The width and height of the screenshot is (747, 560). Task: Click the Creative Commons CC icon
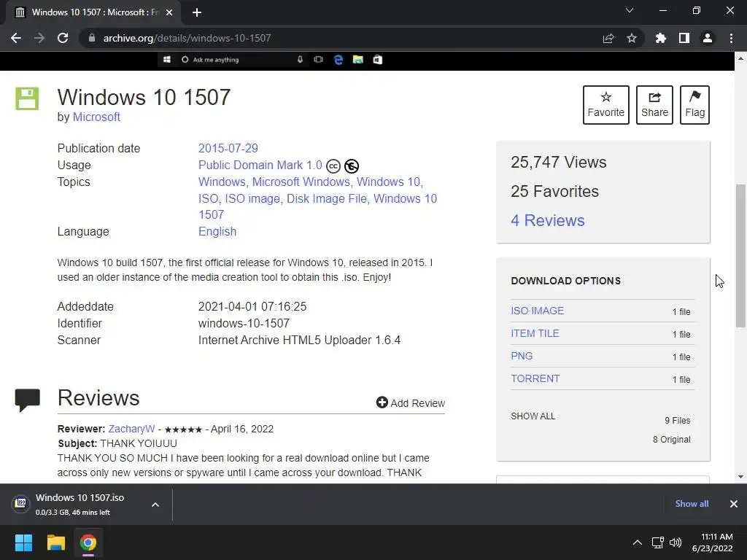[333, 166]
